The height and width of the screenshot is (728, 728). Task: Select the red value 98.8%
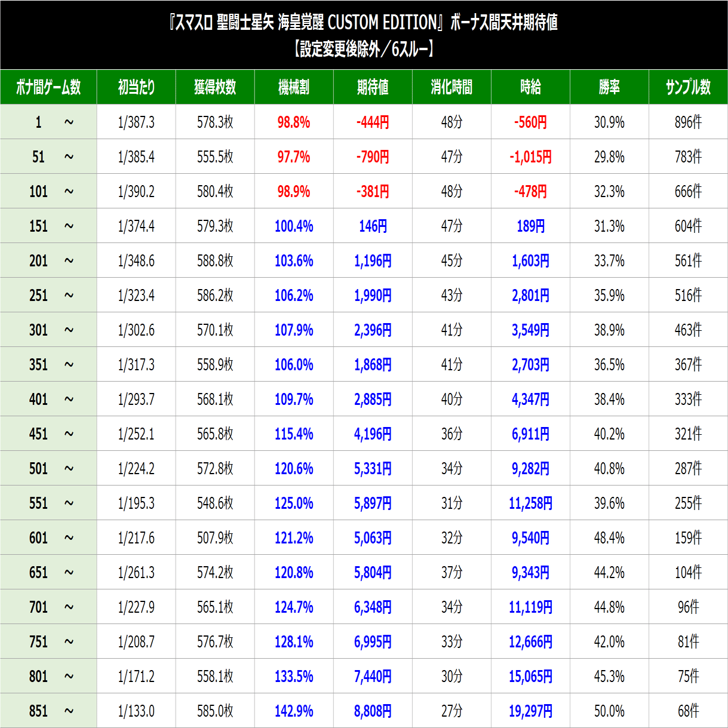pyautogui.click(x=294, y=122)
